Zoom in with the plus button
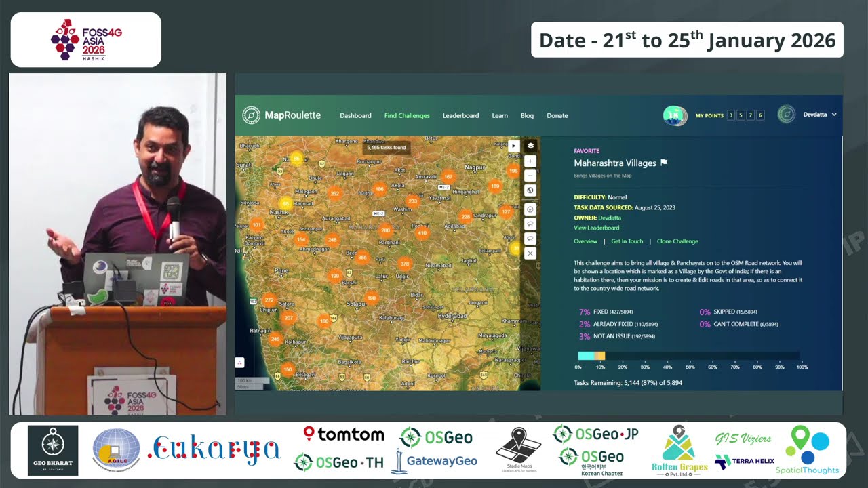868x488 pixels. [x=530, y=161]
